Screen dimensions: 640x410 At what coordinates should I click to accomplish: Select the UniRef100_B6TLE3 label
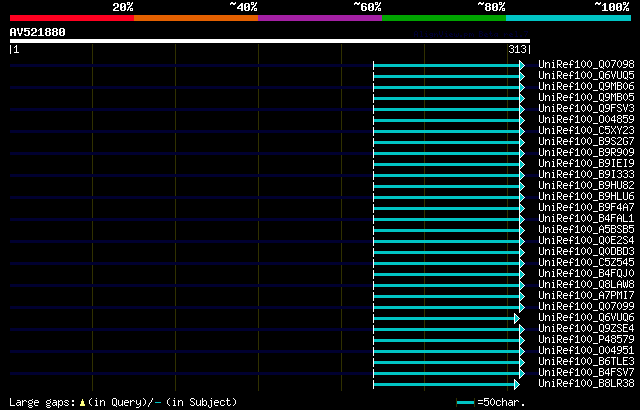point(586,362)
